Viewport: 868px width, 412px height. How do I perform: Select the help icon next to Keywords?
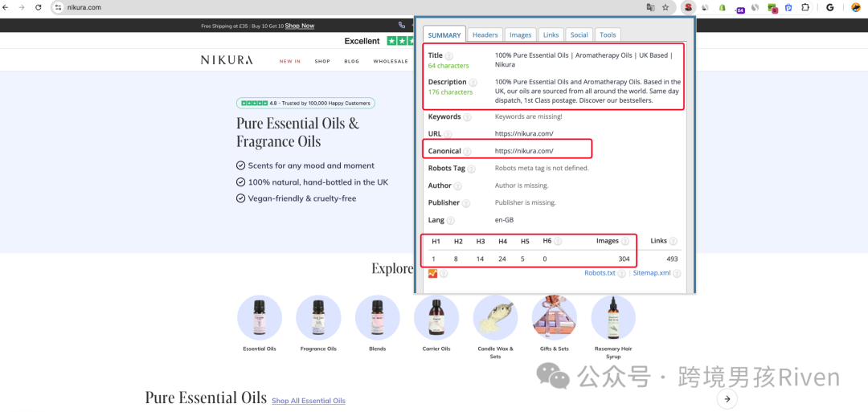[x=467, y=117]
